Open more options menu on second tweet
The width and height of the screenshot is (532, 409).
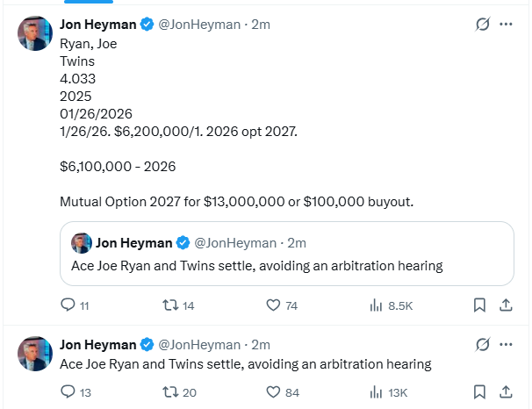click(506, 344)
